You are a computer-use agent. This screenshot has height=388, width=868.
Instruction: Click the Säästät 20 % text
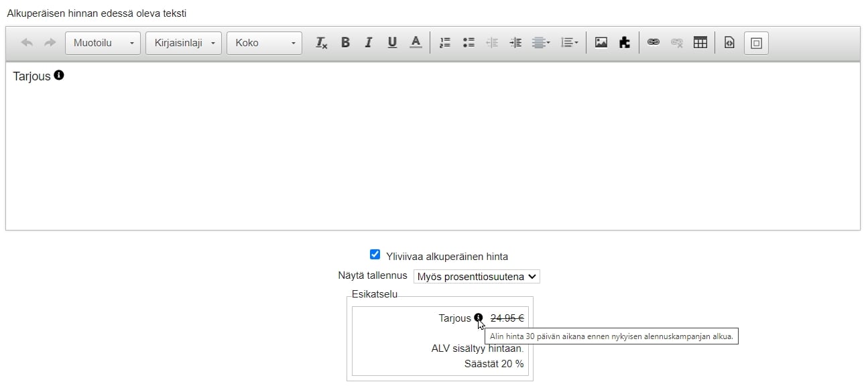pyautogui.click(x=494, y=364)
